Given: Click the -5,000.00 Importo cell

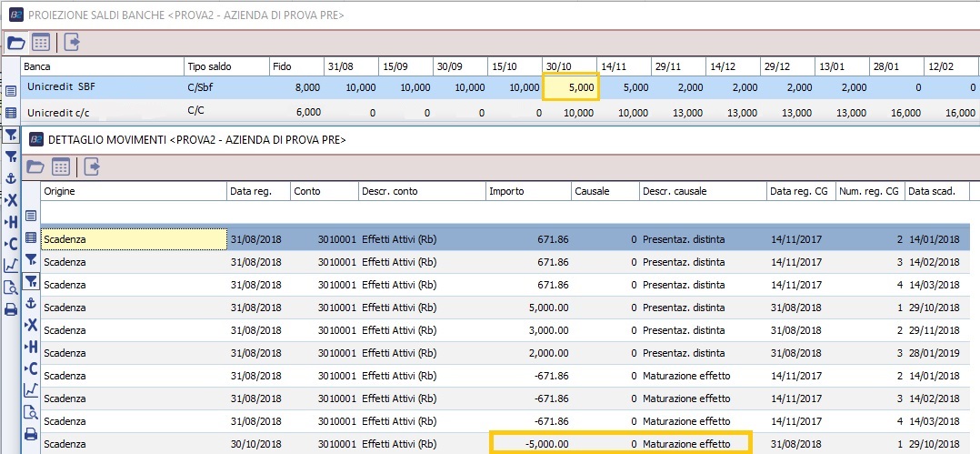Looking at the screenshot, I should pyautogui.click(x=529, y=444).
